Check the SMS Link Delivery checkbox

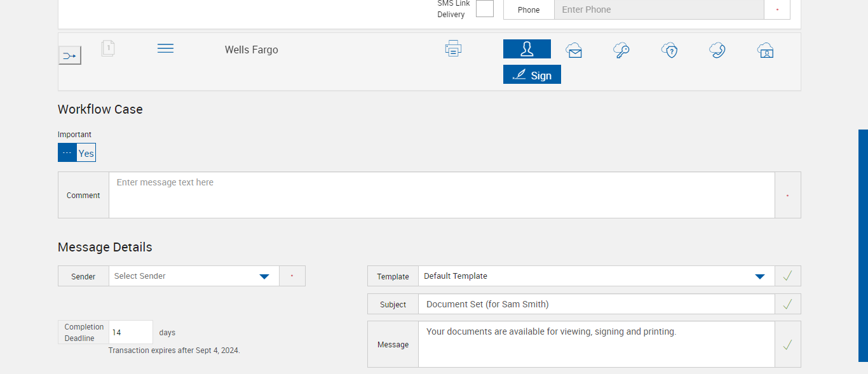tap(485, 9)
